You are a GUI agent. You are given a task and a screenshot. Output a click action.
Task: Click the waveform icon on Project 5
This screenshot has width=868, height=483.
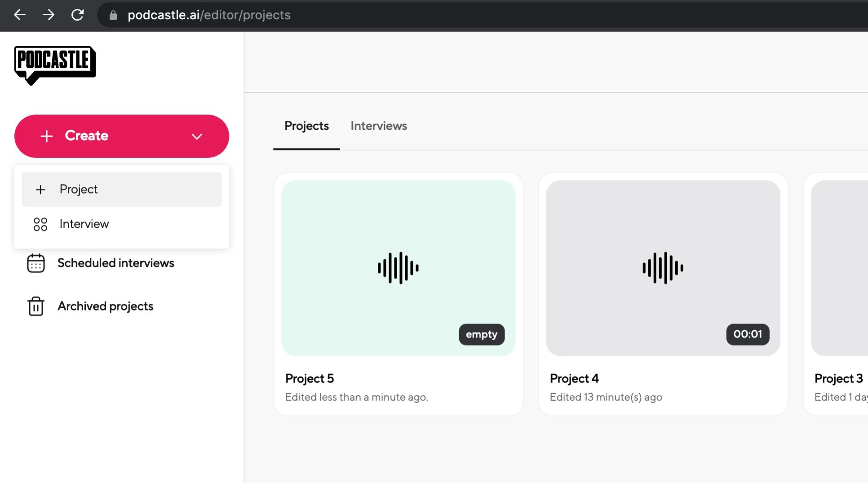[398, 268]
